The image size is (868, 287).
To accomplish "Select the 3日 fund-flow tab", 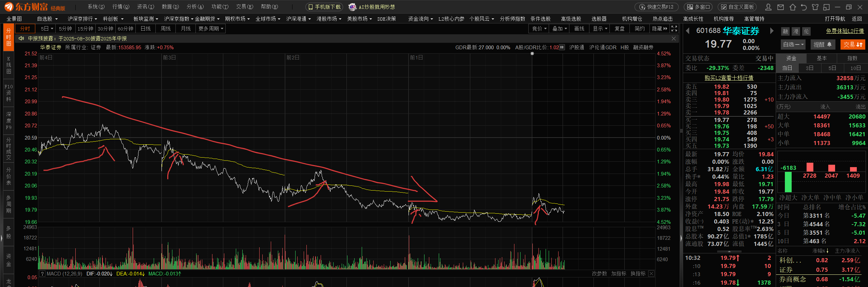I will tap(810, 68).
